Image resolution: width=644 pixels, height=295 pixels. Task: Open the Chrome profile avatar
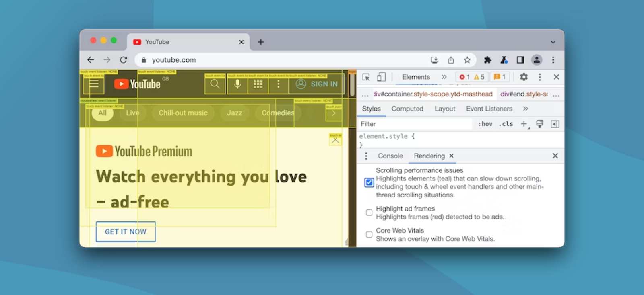tap(537, 60)
